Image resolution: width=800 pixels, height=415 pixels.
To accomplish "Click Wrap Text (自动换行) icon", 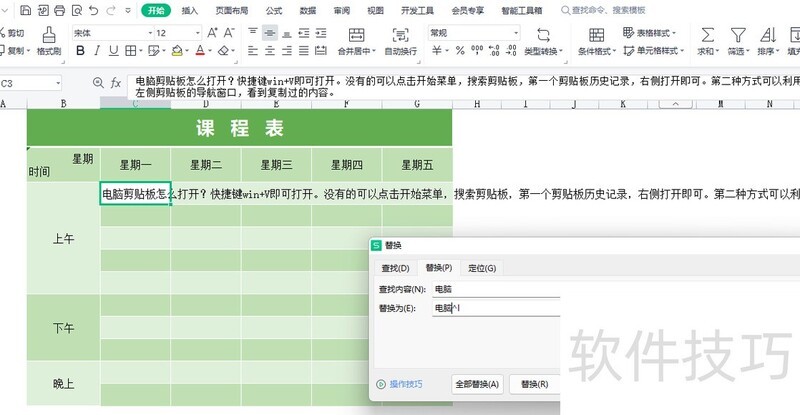I will 401,35.
